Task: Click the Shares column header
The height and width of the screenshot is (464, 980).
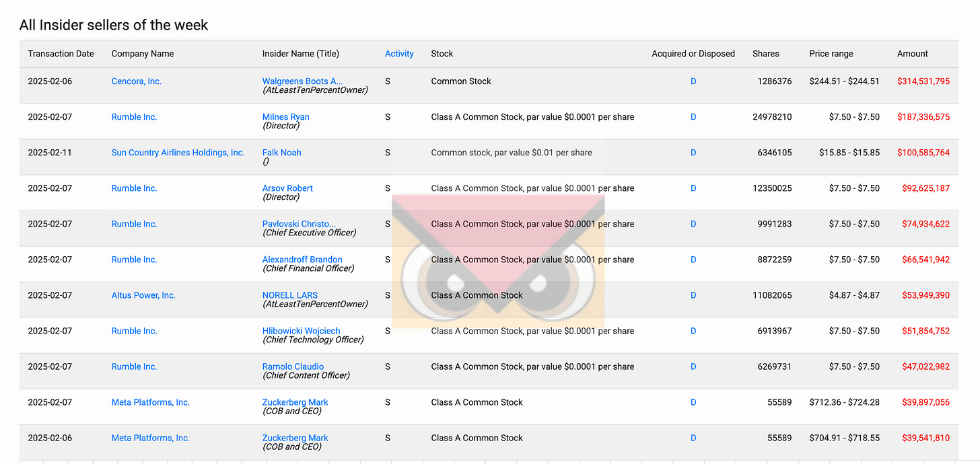Action: (x=766, y=54)
